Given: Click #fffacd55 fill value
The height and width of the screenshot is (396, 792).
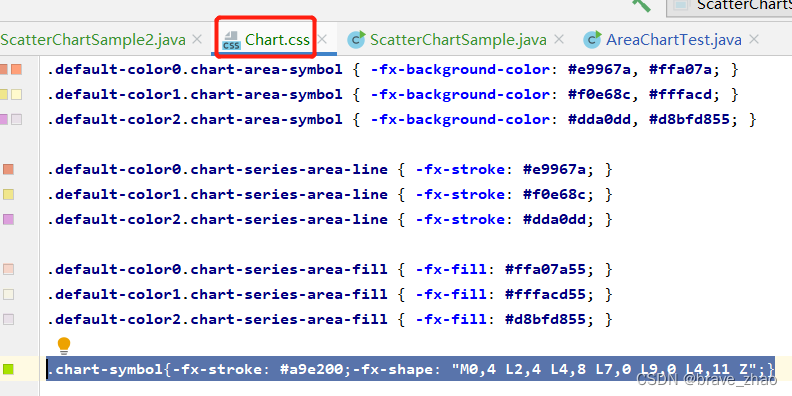Looking at the screenshot, I should click(x=546, y=295).
